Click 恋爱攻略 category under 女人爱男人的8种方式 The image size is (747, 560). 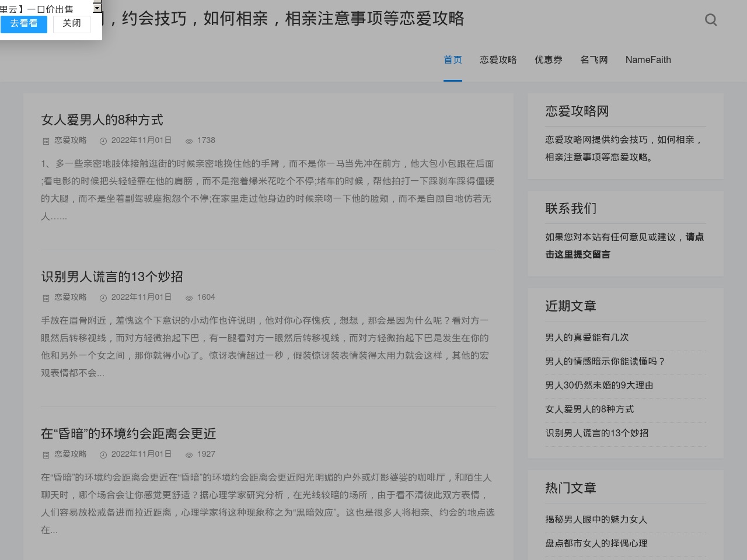(x=71, y=141)
